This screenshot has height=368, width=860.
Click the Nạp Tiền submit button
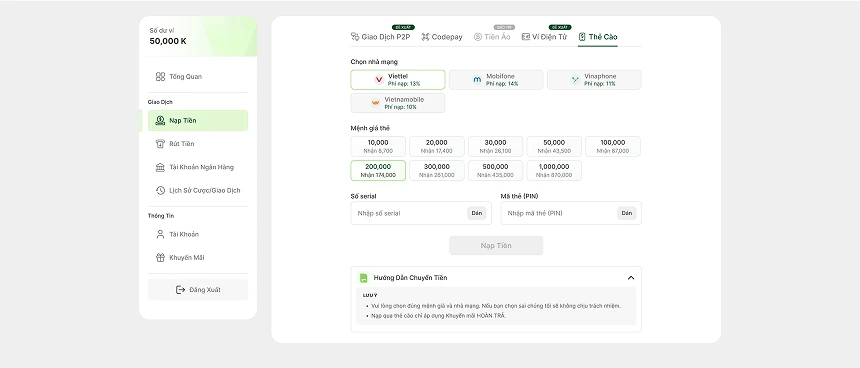click(496, 245)
